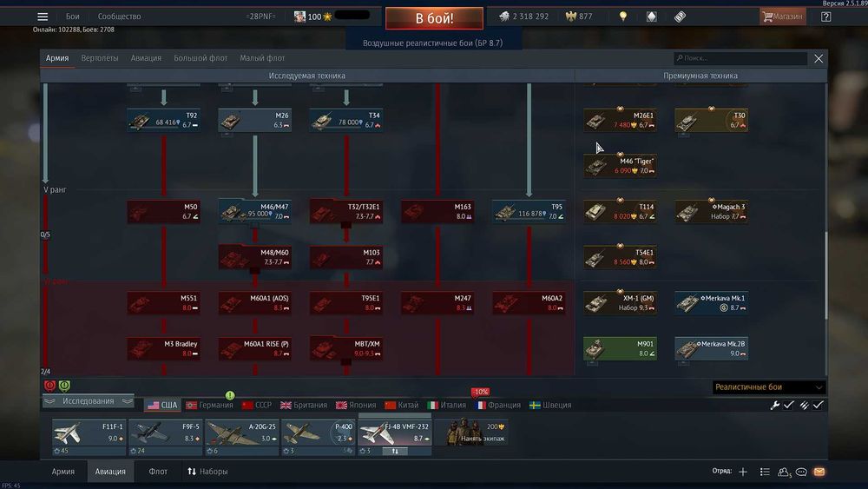Select the M46/M47 group card
The image size is (868, 489).
(x=254, y=212)
